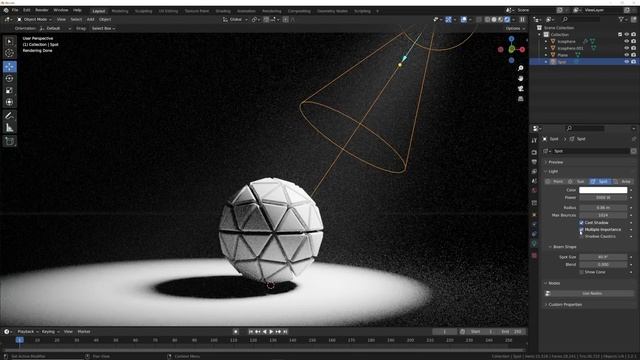Toggle eye visibility for Plane object
The image size is (640, 360).
[627, 55]
